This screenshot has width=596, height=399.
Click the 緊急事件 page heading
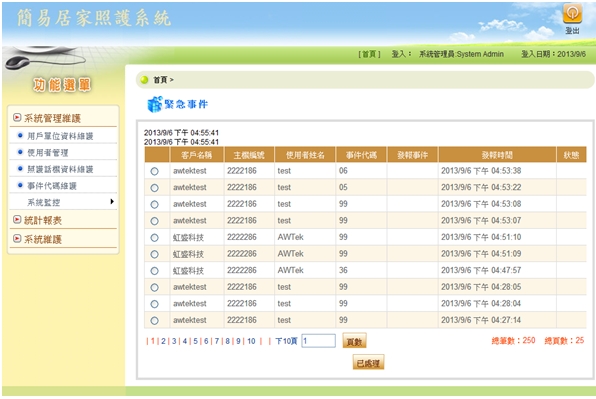pyautogui.click(x=186, y=104)
